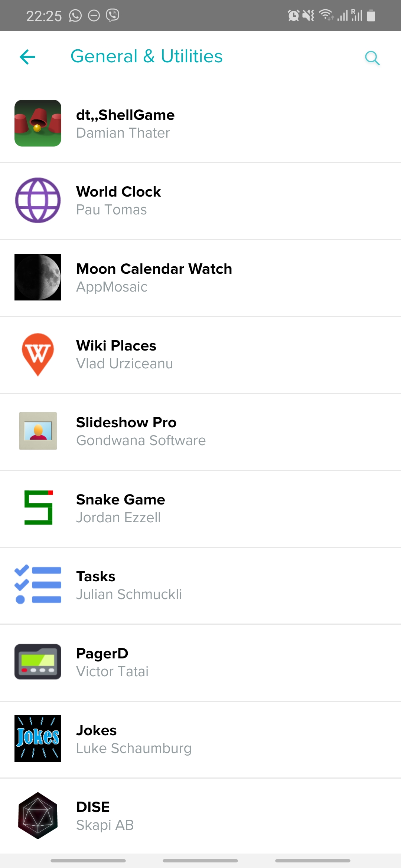Open the search magnifier icon
This screenshot has height=868, width=401.
pyautogui.click(x=372, y=58)
